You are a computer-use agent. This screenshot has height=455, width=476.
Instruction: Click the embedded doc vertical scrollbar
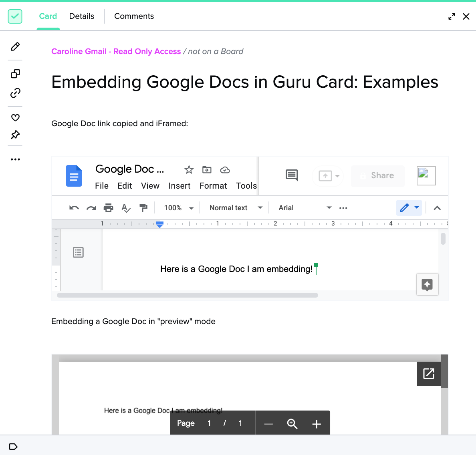(x=443, y=239)
